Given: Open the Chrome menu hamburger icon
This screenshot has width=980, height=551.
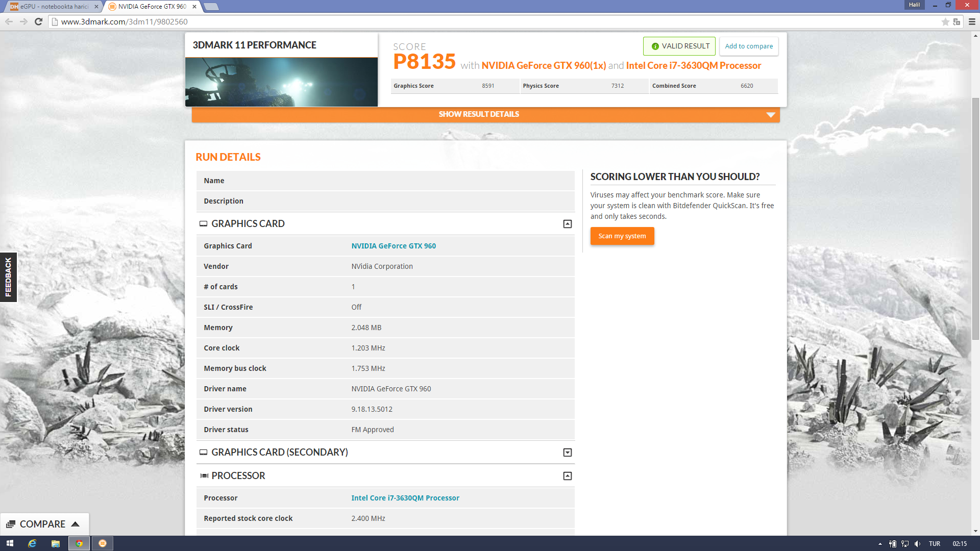Looking at the screenshot, I should click(x=972, y=21).
